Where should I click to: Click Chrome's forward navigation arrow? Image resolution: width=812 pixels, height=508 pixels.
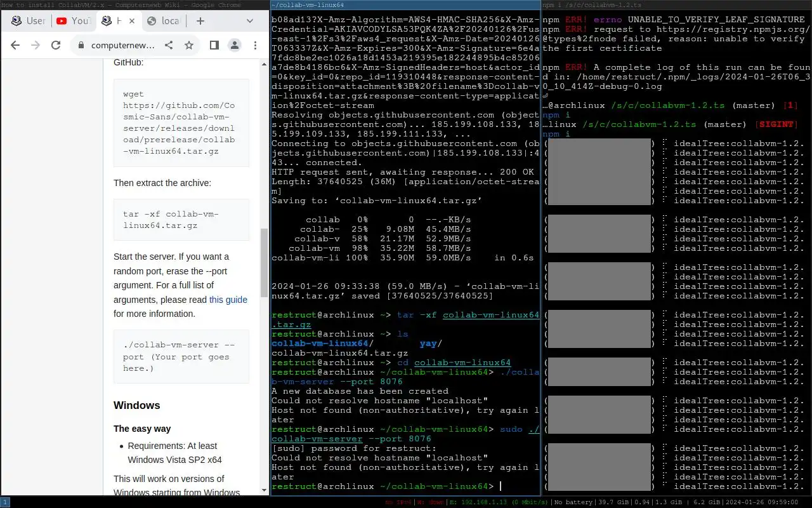[36, 45]
